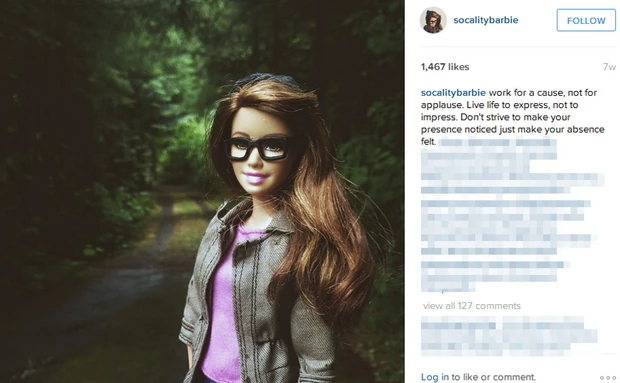Click the Log in link
620x383 pixels.
click(435, 377)
